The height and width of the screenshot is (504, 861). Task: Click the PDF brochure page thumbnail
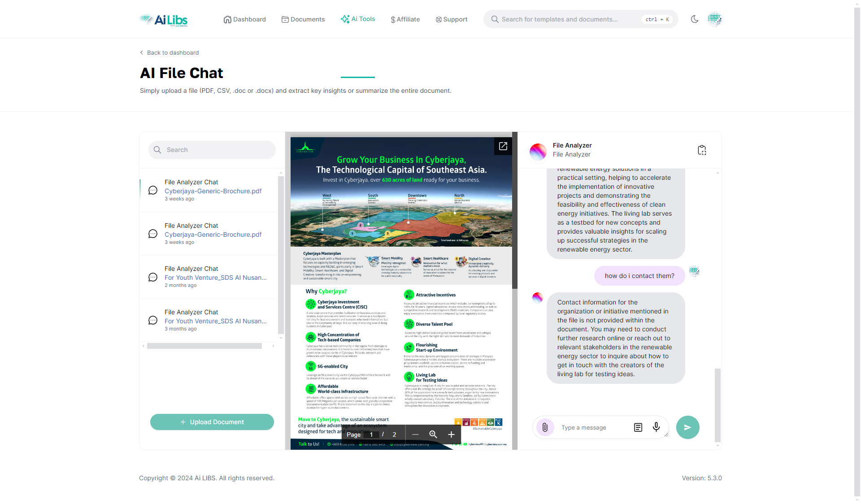(x=401, y=293)
